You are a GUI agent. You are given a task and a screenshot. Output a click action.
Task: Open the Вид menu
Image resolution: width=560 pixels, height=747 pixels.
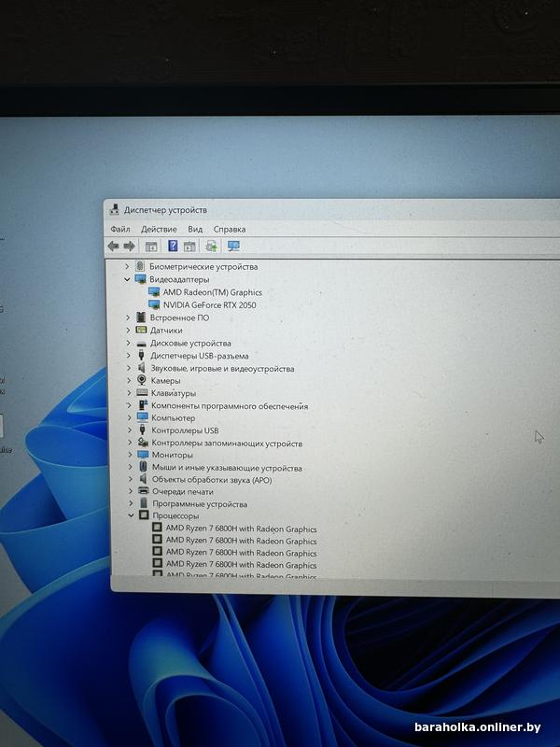tap(195, 229)
